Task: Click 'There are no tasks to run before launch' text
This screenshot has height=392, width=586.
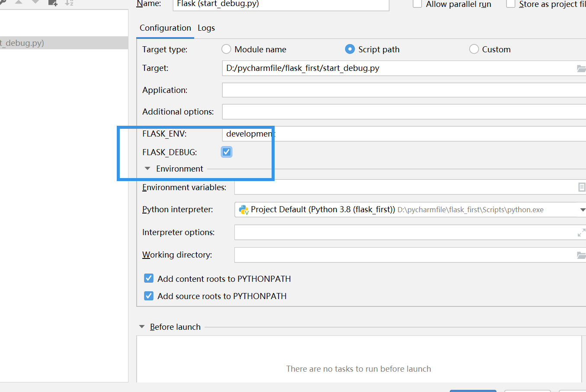Action: click(359, 369)
